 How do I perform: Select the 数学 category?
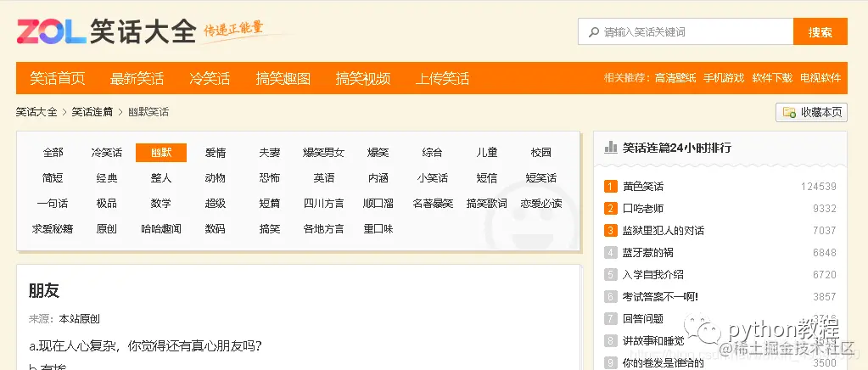tap(161, 204)
